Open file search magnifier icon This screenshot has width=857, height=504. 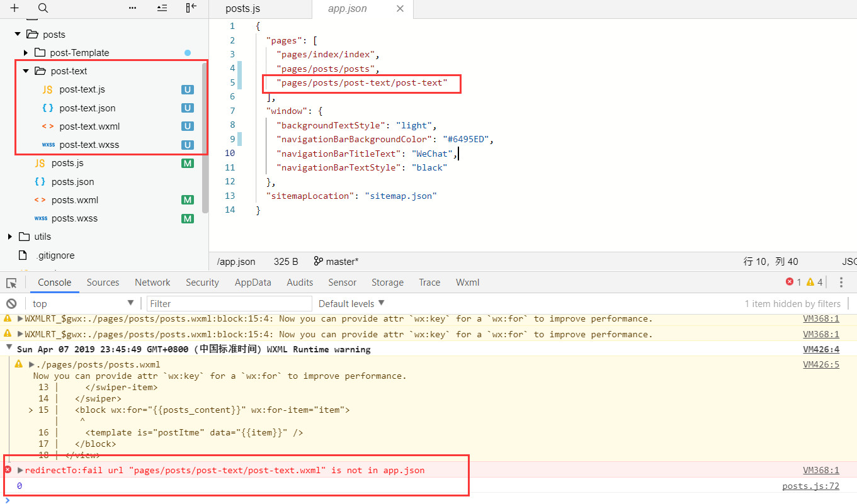pyautogui.click(x=43, y=8)
